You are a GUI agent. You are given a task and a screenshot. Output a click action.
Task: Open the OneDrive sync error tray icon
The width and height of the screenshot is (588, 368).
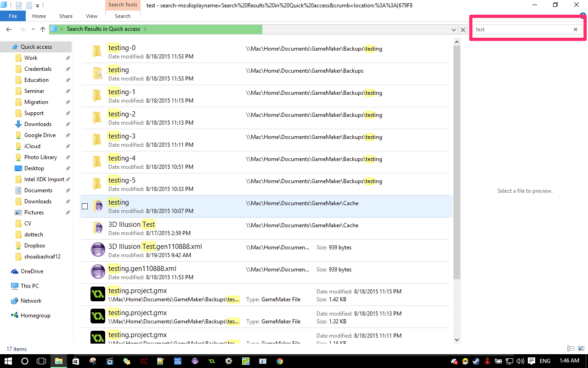[x=454, y=361]
